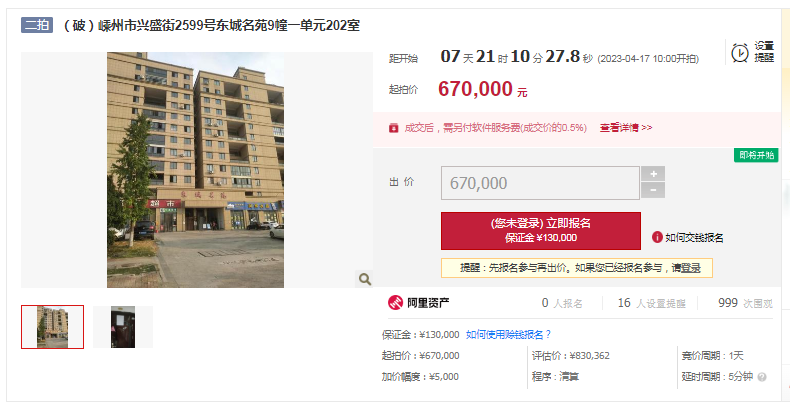The height and width of the screenshot is (411, 790).
Task: Select the building exterior thumbnail
Action: (x=52, y=327)
